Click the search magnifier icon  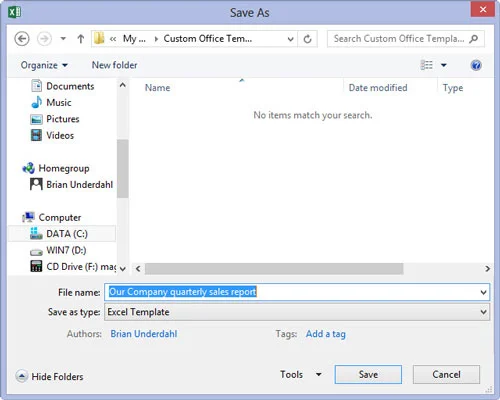click(x=474, y=39)
